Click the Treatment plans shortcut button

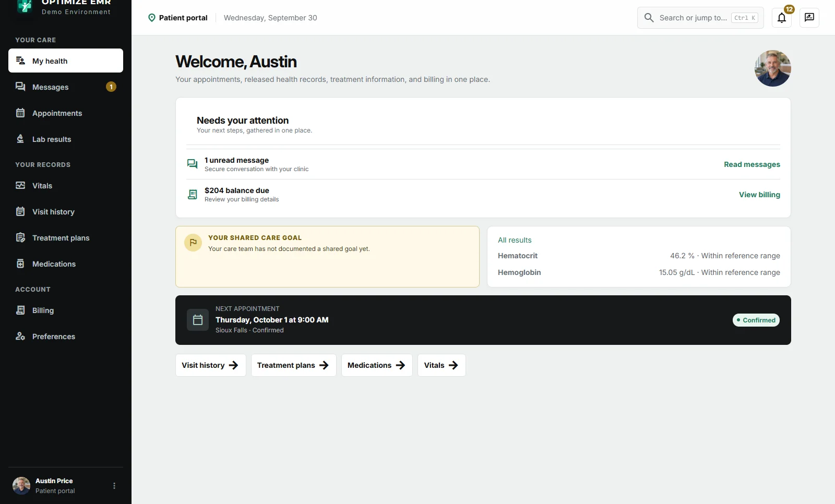294,365
